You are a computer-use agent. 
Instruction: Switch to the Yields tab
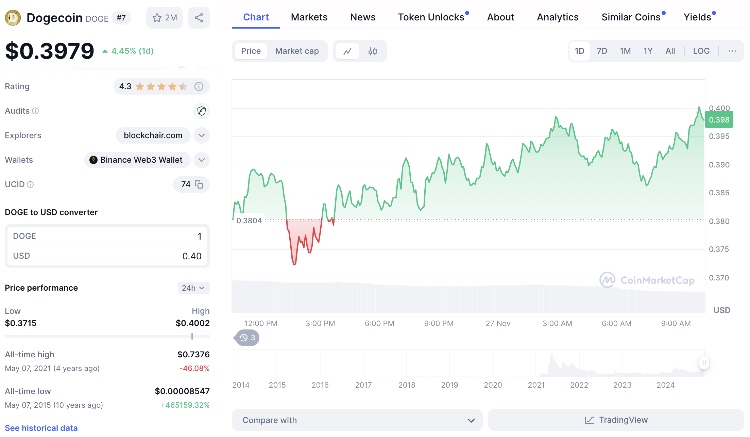click(699, 17)
